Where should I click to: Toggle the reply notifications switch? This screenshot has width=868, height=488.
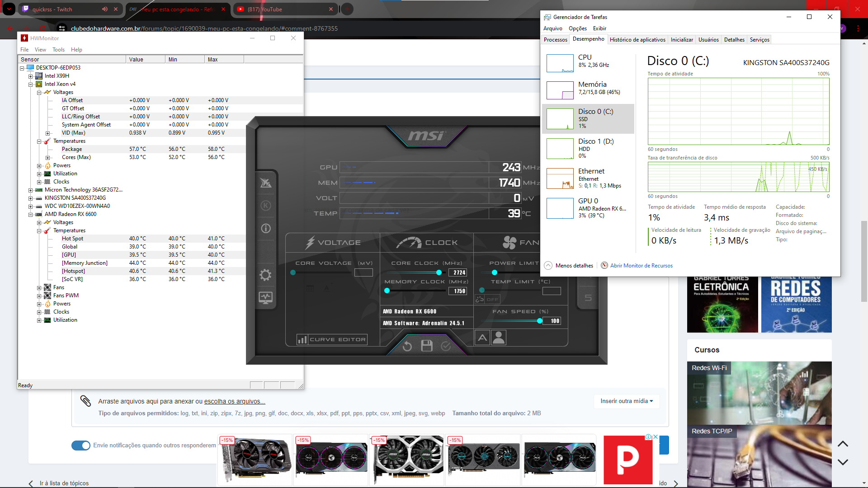coord(81,445)
